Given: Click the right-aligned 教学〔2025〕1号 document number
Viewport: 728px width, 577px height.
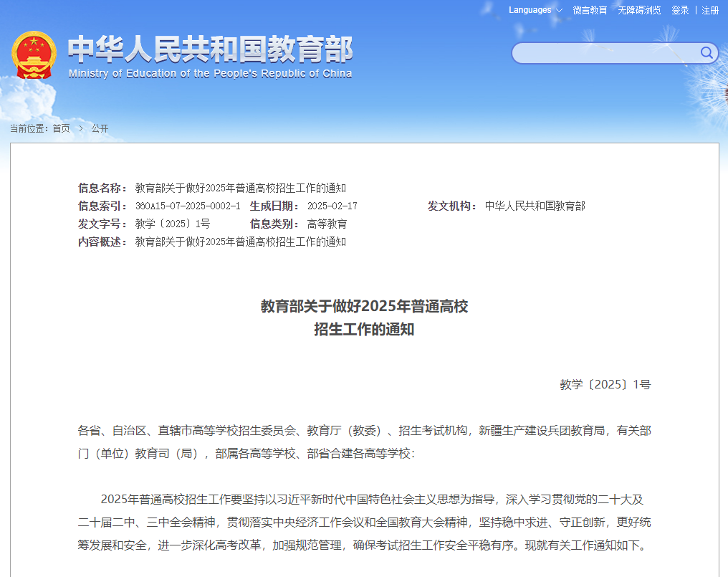Looking at the screenshot, I should click(605, 385).
